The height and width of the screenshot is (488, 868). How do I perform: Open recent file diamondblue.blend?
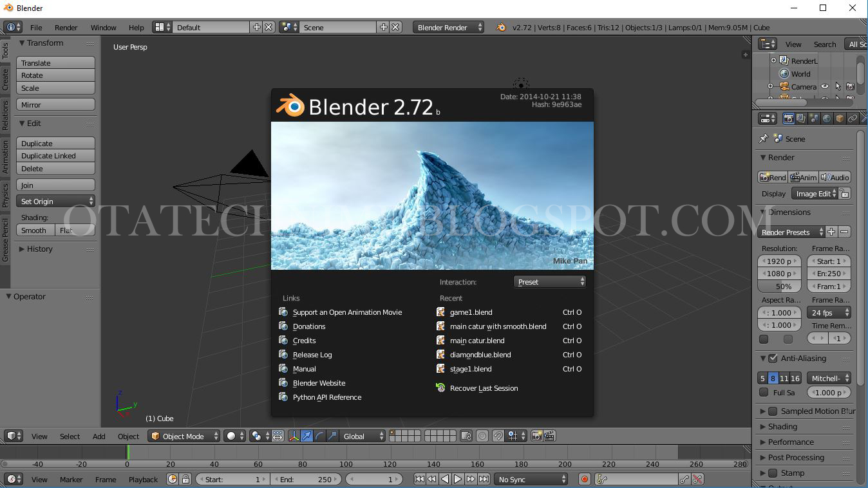pos(480,355)
